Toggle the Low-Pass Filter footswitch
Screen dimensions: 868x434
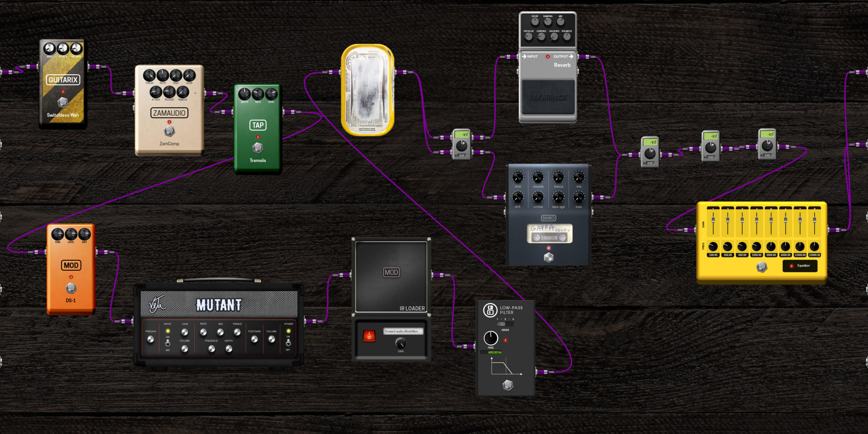pos(508,385)
